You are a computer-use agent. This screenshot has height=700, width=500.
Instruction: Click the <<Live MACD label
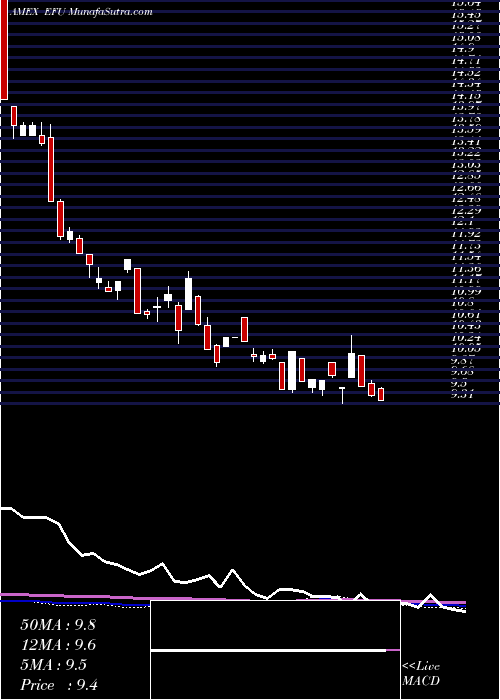[421, 674]
